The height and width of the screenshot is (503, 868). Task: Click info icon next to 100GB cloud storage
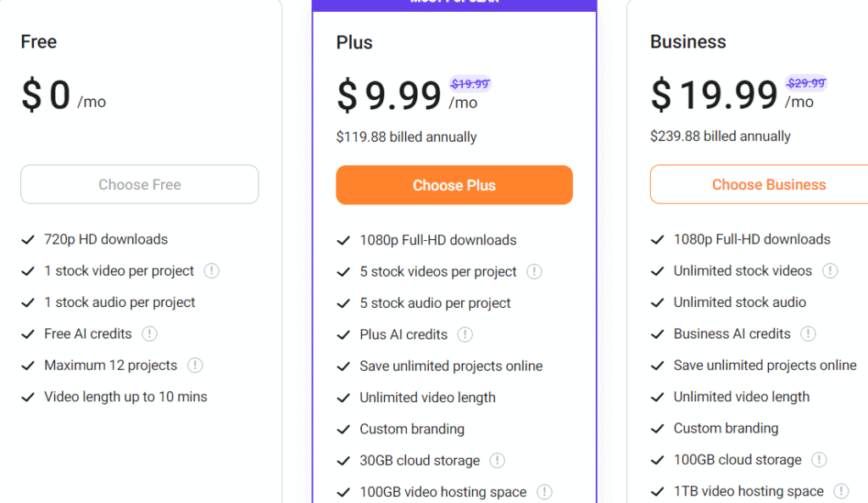click(x=819, y=460)
